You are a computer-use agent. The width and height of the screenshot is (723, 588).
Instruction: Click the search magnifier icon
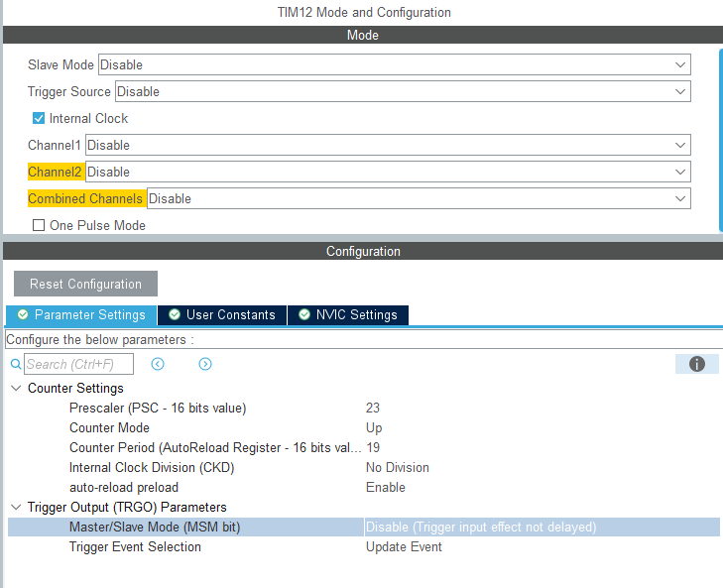tap(16, 364)
